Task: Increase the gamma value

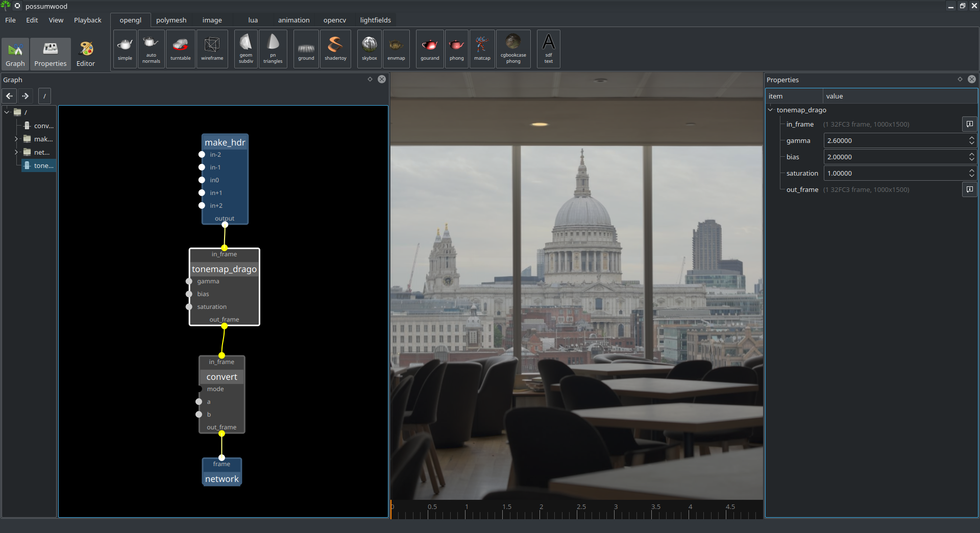Action: (972, 137)
